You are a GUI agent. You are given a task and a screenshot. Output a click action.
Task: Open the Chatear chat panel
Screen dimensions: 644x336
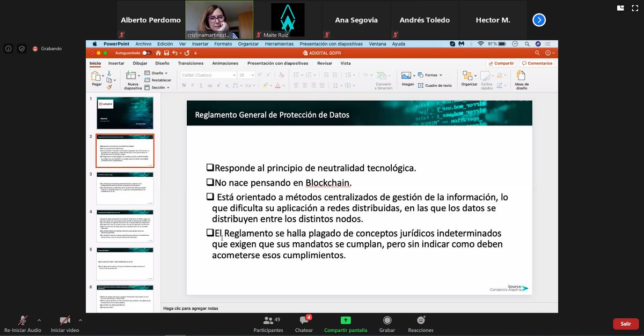point(304,324)
